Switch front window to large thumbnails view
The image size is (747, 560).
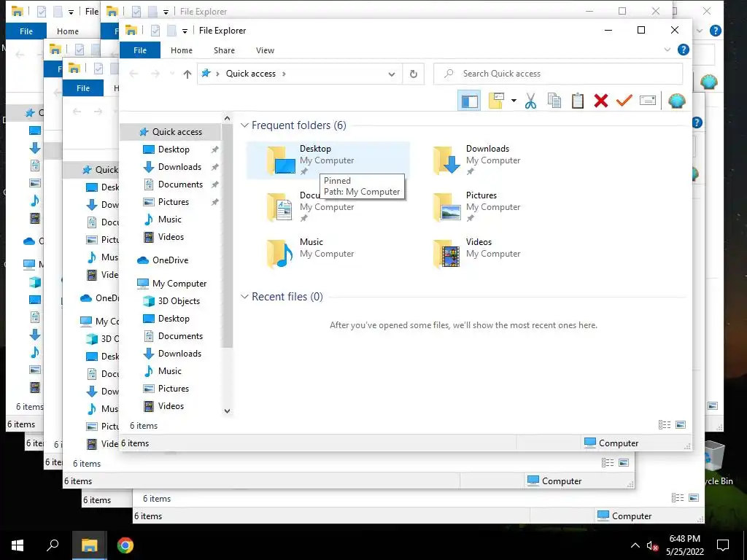(x=681, y=425)
